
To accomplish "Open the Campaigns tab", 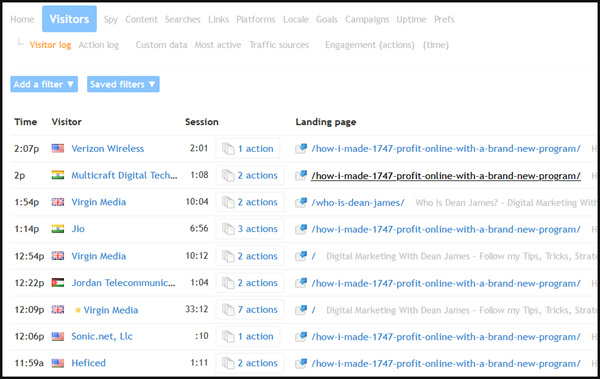I will coord(367,20).
